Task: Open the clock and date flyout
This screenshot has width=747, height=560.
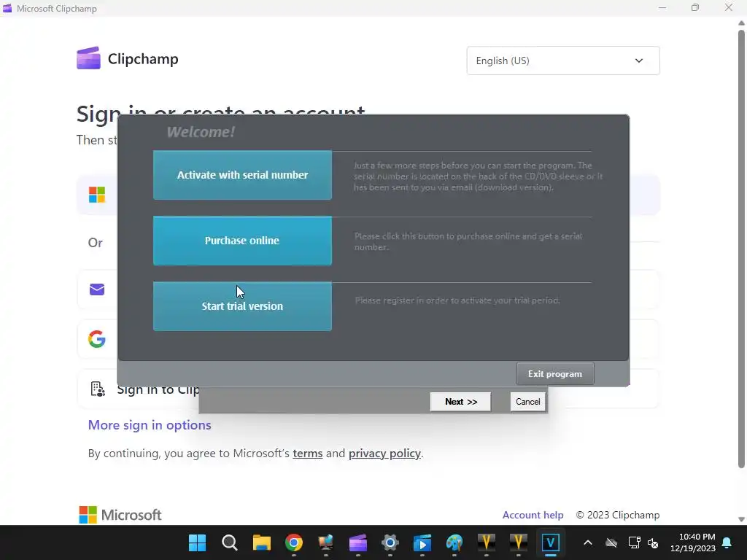Action: point(693,542)
